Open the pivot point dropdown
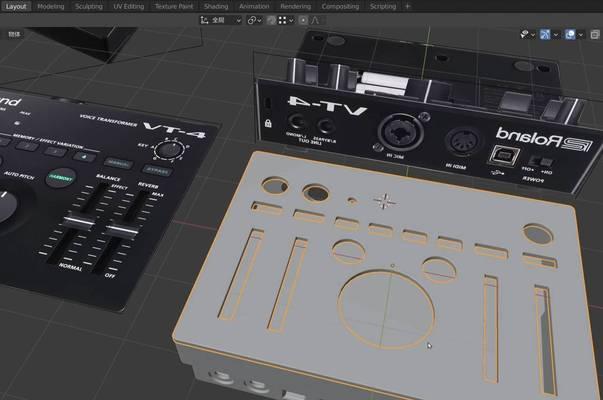 pyautogui.click(x=255, y=20)
